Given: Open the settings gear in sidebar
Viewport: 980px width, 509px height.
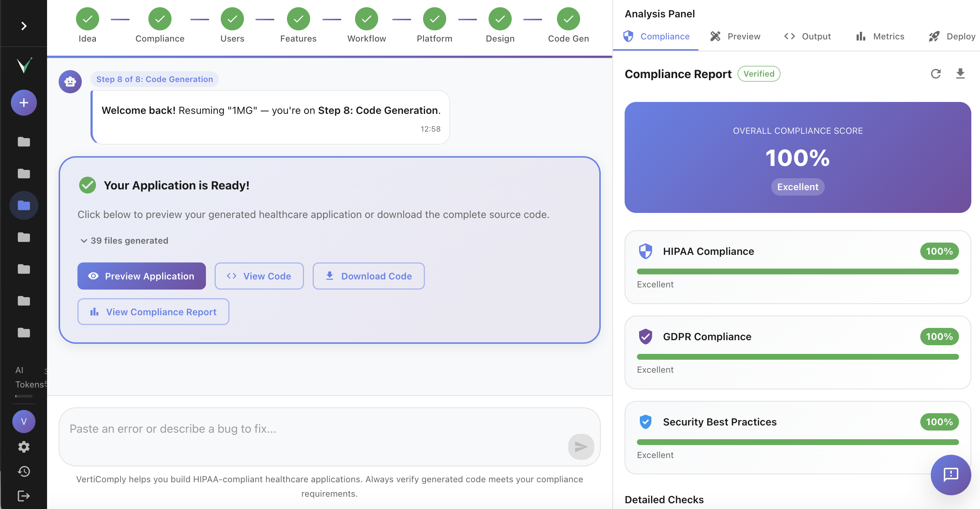Looking at the screenshot, I should 24,447.
